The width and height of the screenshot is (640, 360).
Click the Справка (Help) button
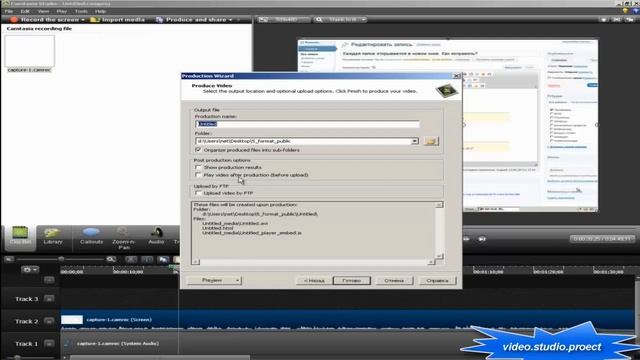tap(437, 280)
